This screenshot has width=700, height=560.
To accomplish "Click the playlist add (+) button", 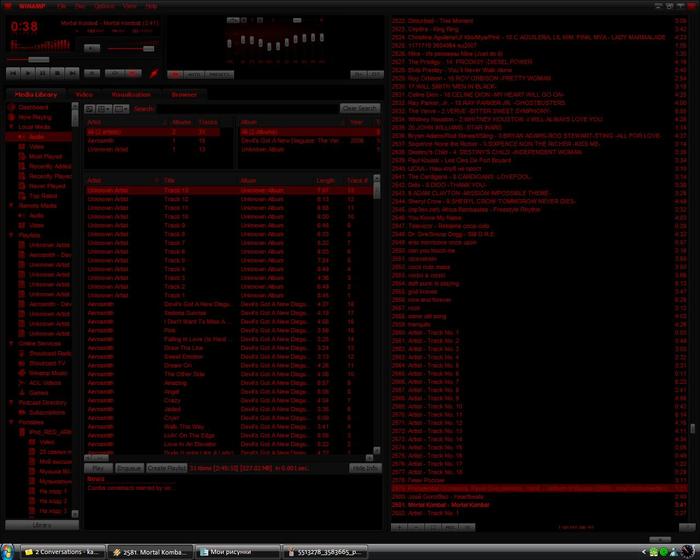I will tap(399, 527).
